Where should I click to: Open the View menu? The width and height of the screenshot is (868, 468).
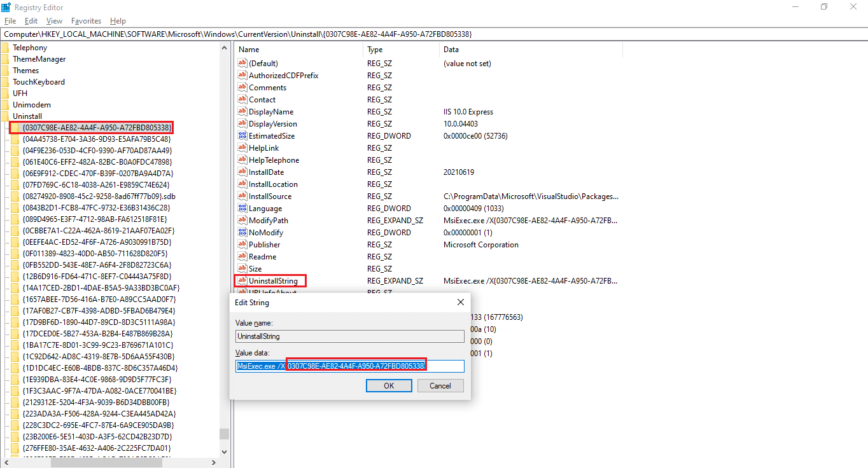click(x=55, y=21)
